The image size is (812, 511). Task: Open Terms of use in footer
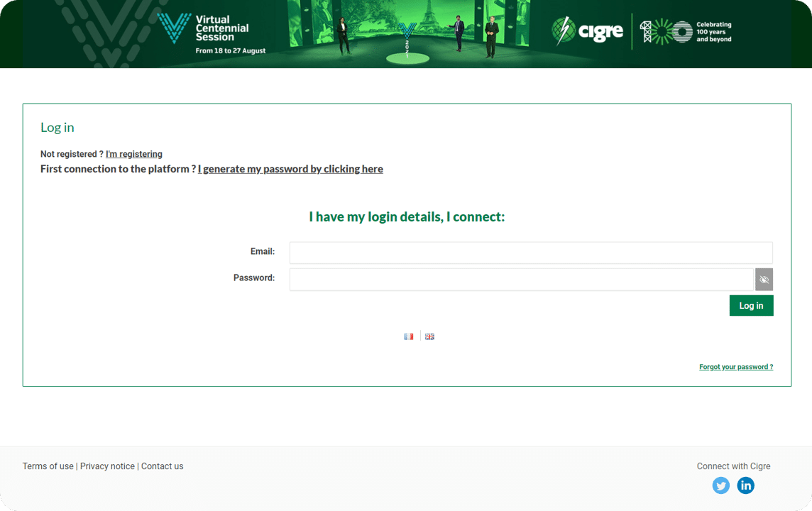click(48, 466)
